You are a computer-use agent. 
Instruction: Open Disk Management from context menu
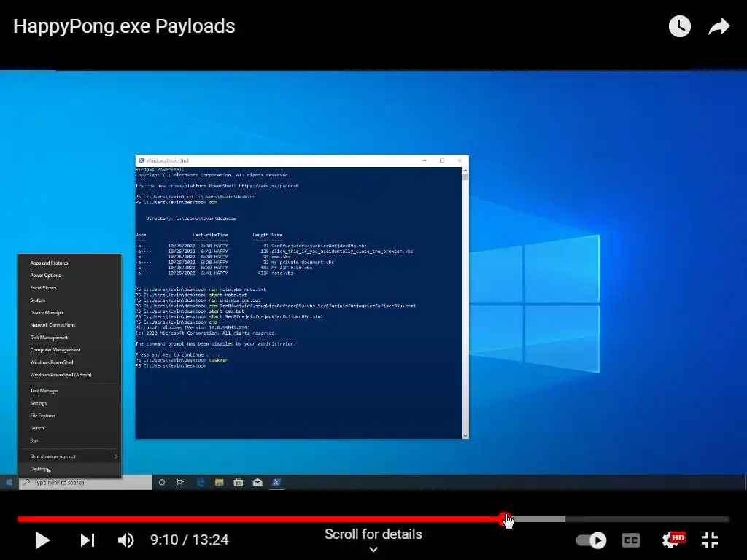pyautogui.click(x=69, y=337)
